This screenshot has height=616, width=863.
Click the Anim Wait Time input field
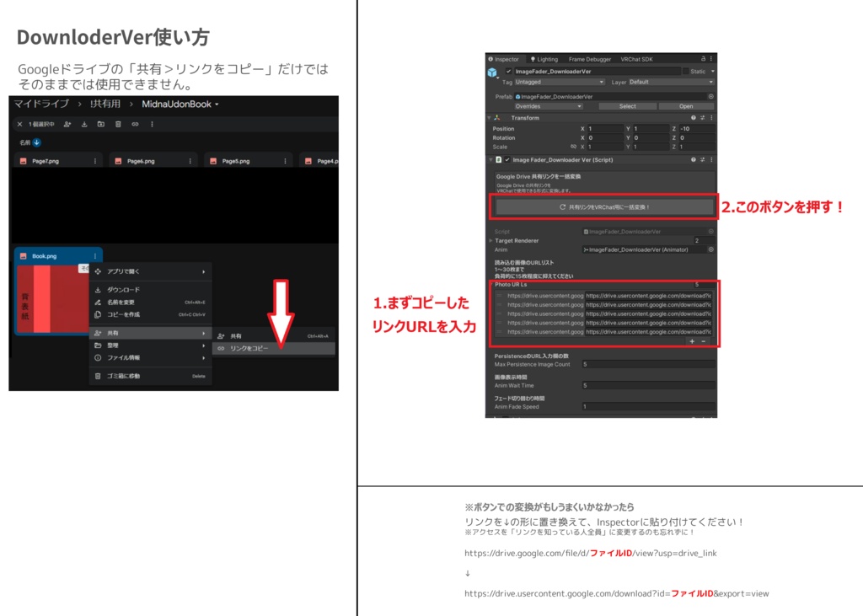pos(649,385)
